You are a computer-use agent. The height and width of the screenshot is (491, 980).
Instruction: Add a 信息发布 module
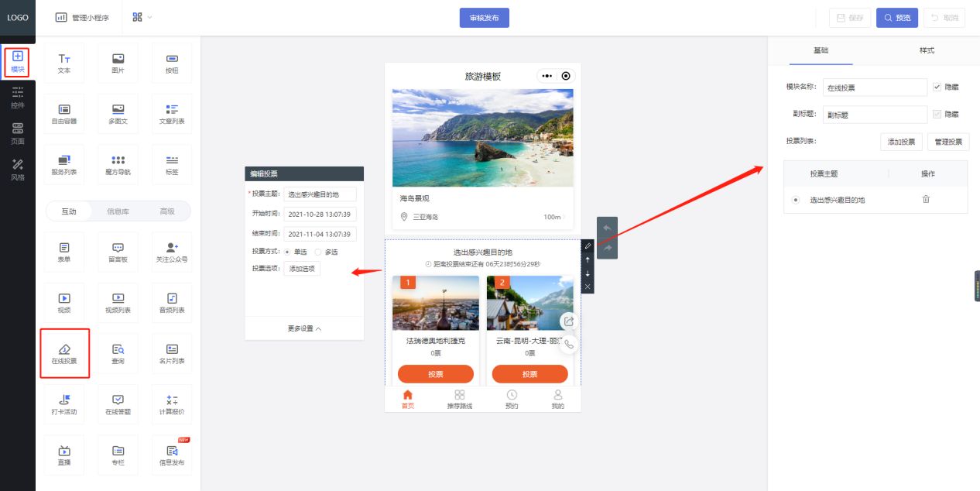pyautogui.click(x=172, y=455)
